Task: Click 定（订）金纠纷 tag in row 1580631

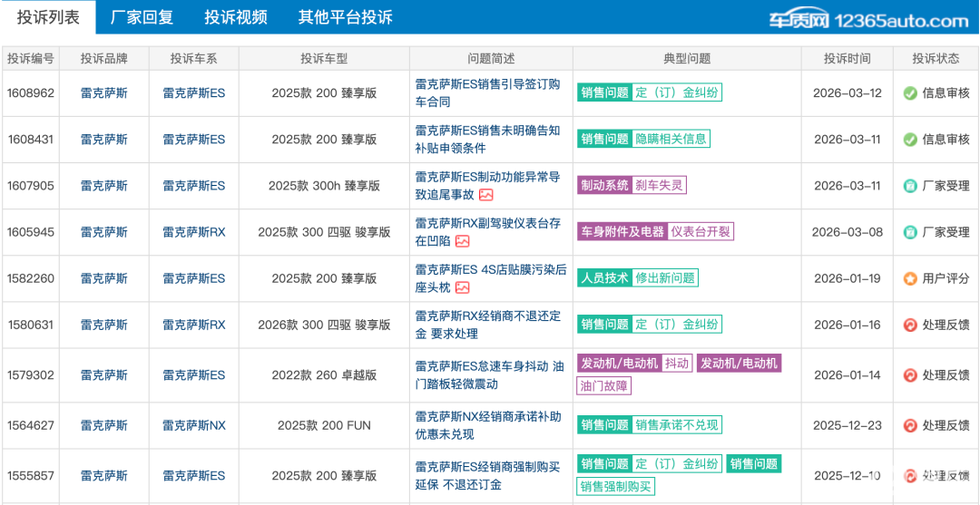Action: [x=677, y=325]
